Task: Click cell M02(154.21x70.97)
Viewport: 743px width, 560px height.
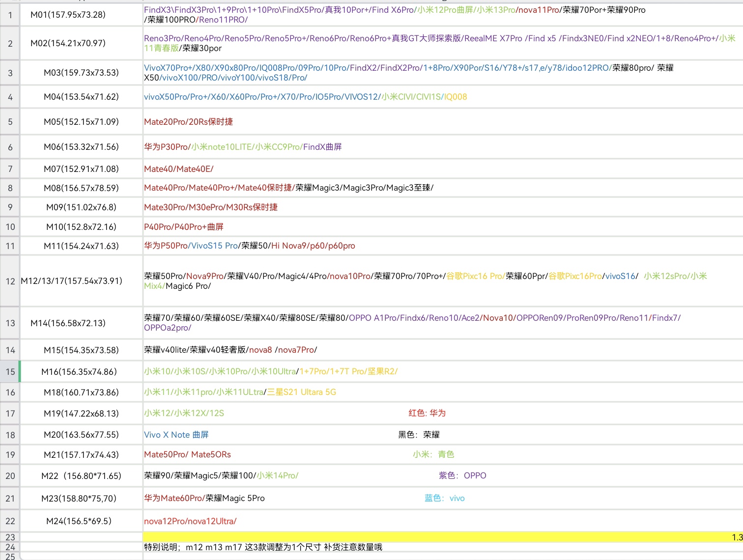Action: click(81, 43)
